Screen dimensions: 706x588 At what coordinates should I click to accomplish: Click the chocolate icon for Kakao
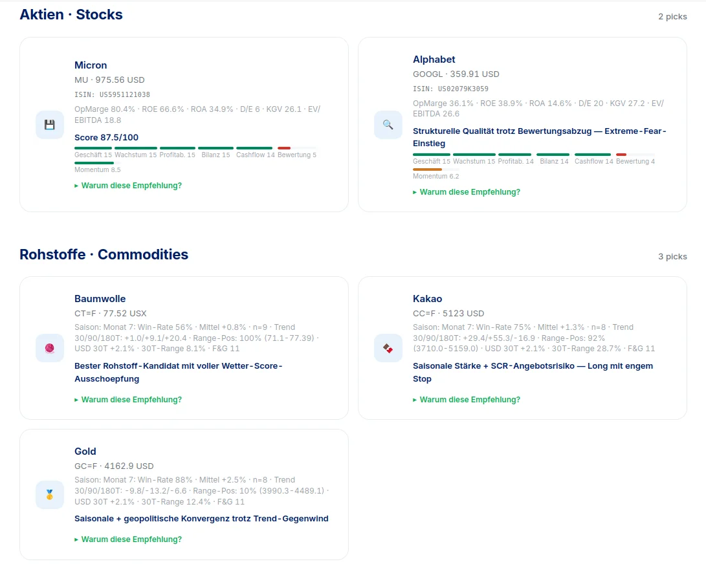coord(388,348)
